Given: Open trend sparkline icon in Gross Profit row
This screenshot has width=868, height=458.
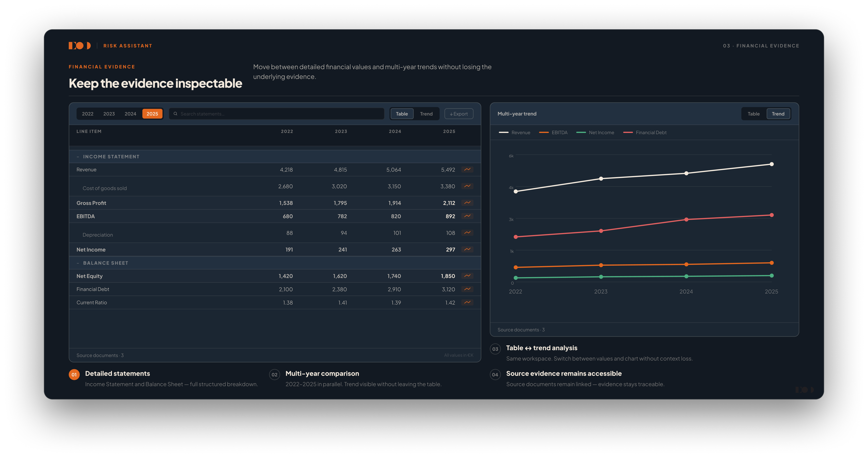Looking at the screenshot, I should click(x=467, y=203).
